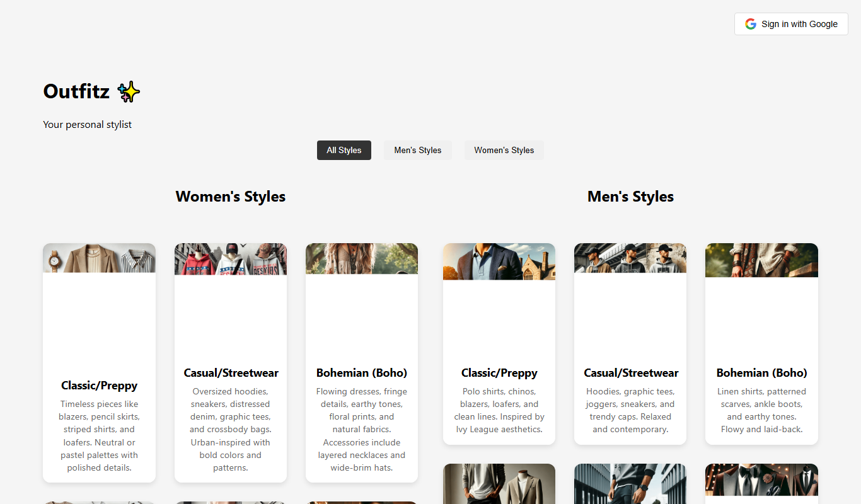Open the men's Casual/Streetwear card image

click(x=630, y=258)
